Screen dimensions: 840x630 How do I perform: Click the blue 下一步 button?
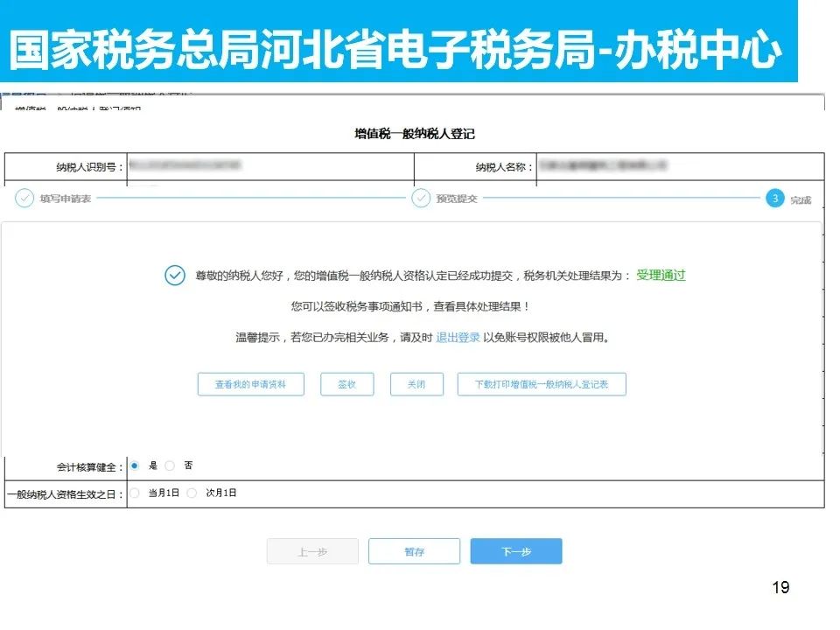pos(516,551)
